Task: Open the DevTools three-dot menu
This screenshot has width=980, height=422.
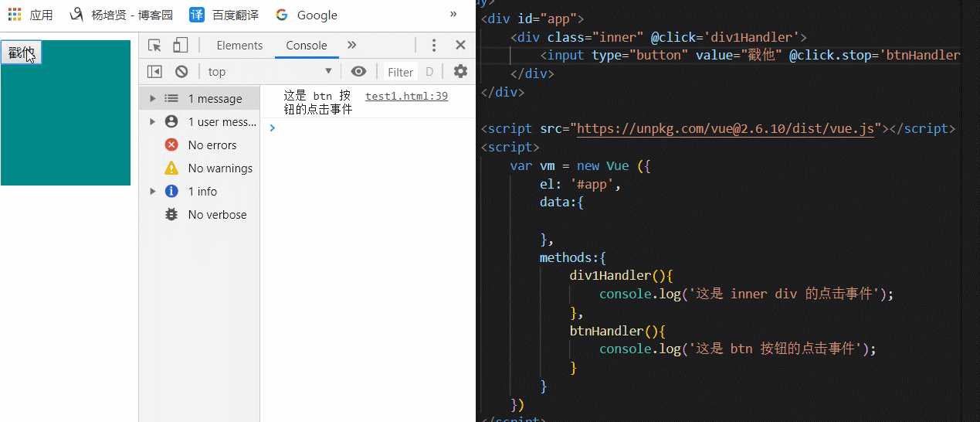Action: pos(434,46)
